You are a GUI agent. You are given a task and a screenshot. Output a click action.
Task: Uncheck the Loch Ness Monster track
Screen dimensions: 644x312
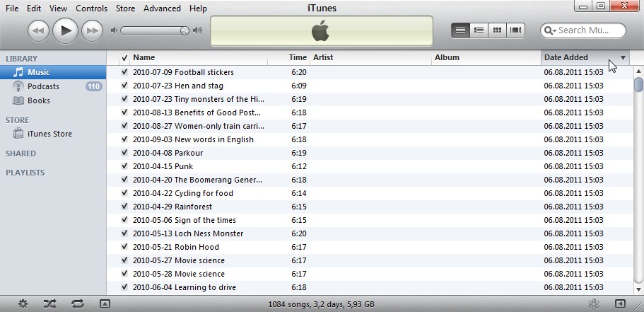(x=124, y=233)
